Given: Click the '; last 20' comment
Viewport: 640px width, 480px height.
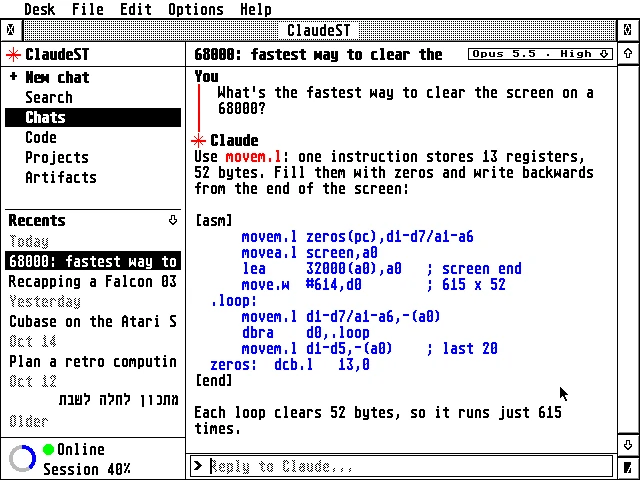Looking at the screenshot, I should point(462,349).
